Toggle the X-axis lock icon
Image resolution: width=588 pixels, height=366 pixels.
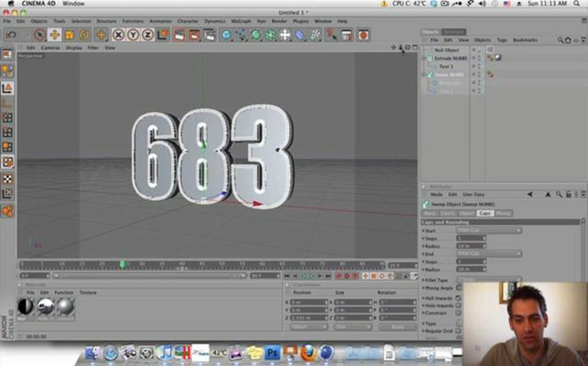(x=119, y=35)
